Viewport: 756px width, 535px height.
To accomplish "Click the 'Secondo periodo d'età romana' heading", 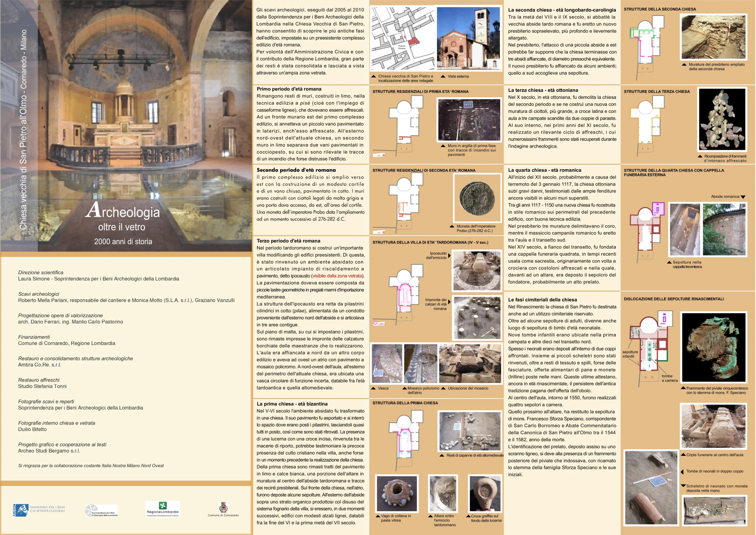I will (x=296, y=170).
